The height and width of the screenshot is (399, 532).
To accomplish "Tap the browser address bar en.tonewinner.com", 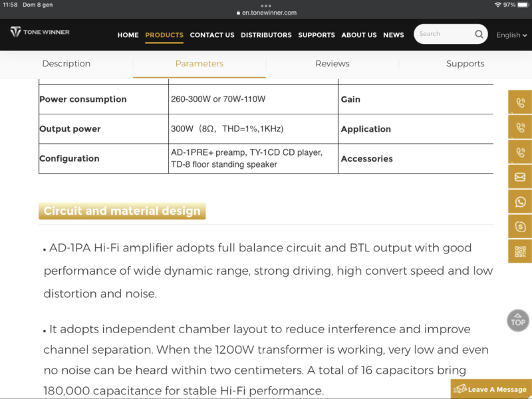I will pos(266,13).
